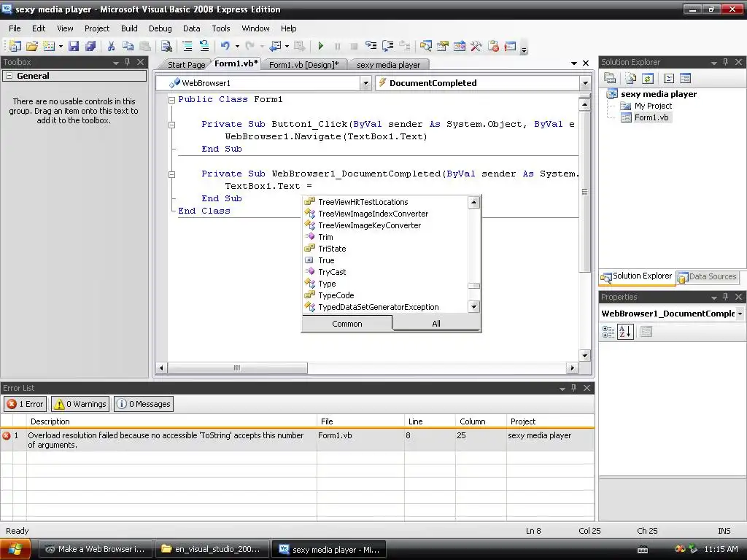Viewport: 747px width, 560px height.
Task: Click the Cut scissors icon in toolbar
Action: click(111, 46)
